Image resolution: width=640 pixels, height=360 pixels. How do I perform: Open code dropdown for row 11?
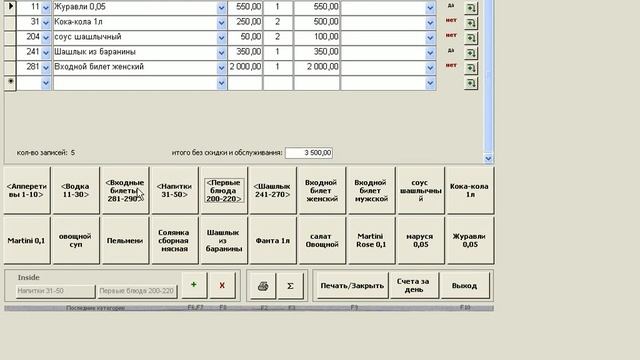[46, 7]
